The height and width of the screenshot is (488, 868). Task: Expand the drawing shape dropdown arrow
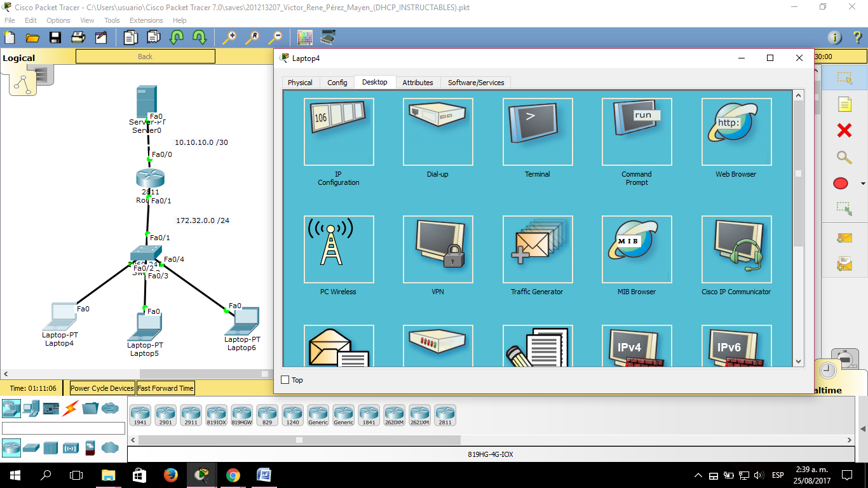pos(862,184)
